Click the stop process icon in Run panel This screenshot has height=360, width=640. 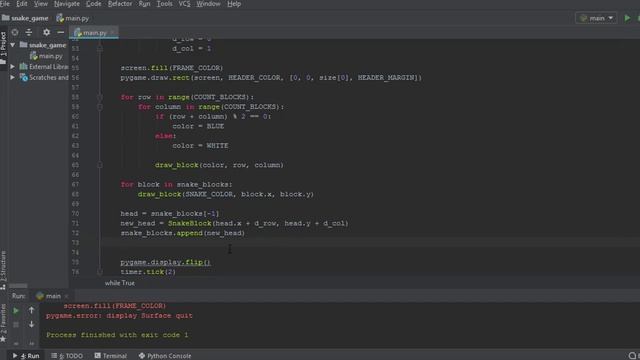[x=16, y=325]
